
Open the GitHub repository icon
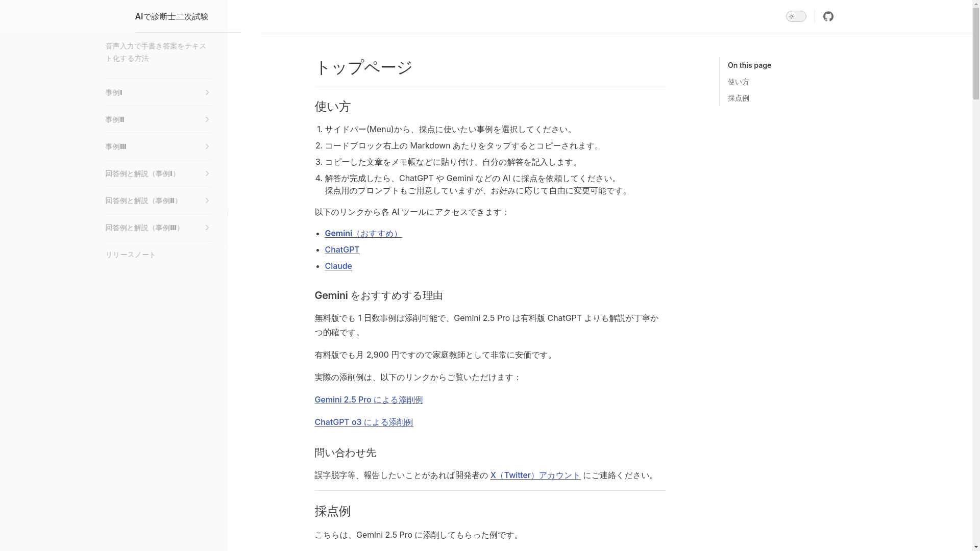(828, 16)
